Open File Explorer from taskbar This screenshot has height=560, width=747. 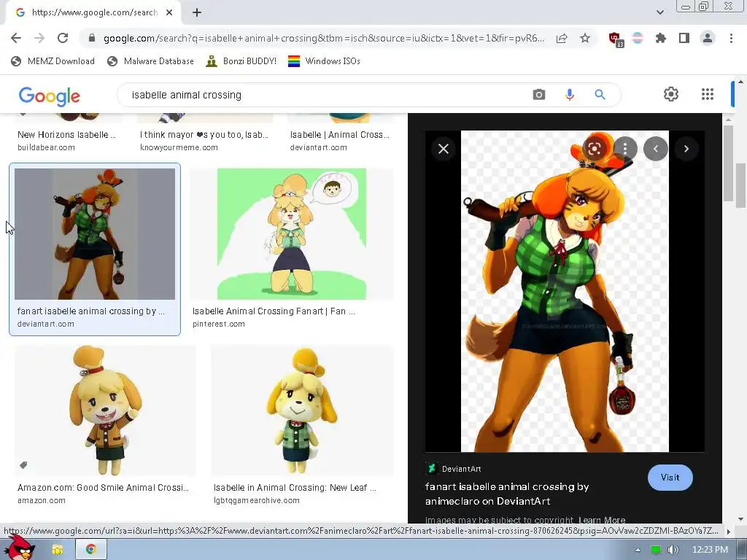pos(58,550)
